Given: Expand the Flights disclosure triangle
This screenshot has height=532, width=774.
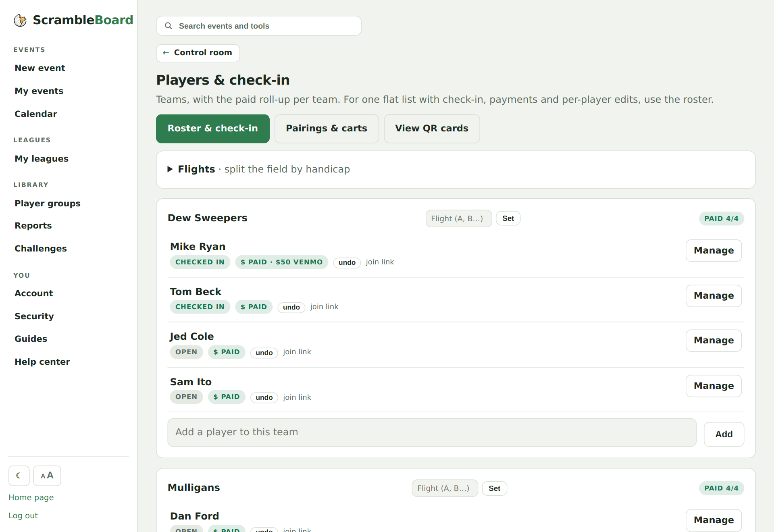Looking at the screenshot, I should click(x=170, y=169).
